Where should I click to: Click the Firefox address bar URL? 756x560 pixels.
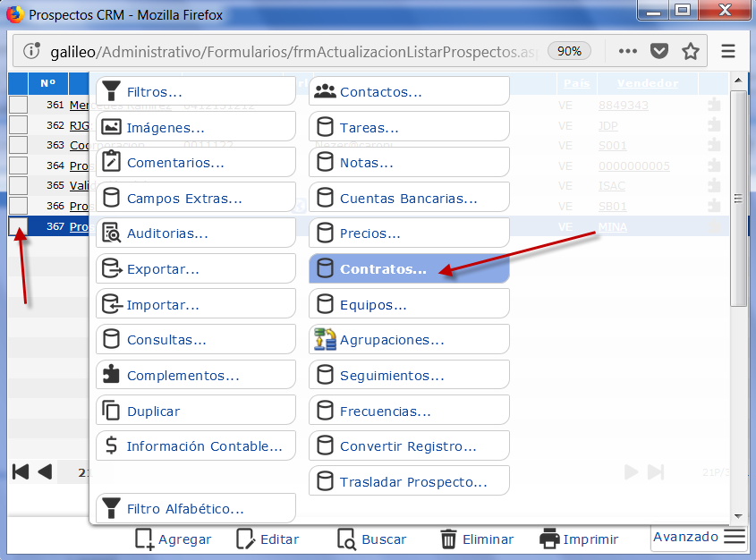pyautogui.click(x=294, y=52)
